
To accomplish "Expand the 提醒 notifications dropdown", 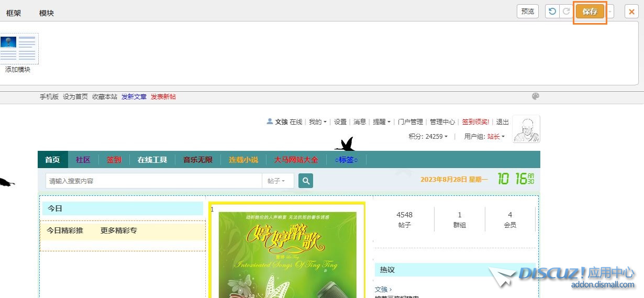I will (381, 122).
